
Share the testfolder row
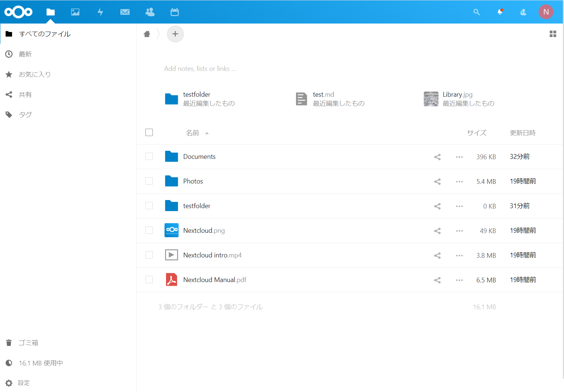[437, 206]
